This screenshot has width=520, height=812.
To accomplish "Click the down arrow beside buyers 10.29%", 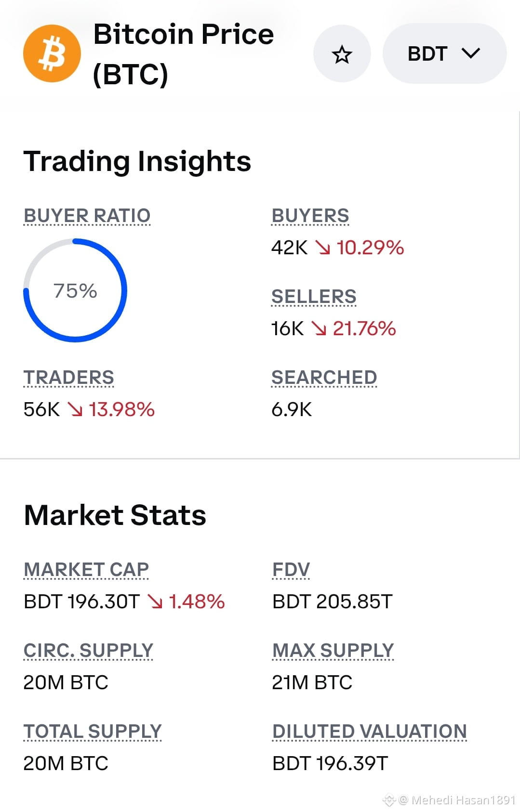I will (322, 248).
